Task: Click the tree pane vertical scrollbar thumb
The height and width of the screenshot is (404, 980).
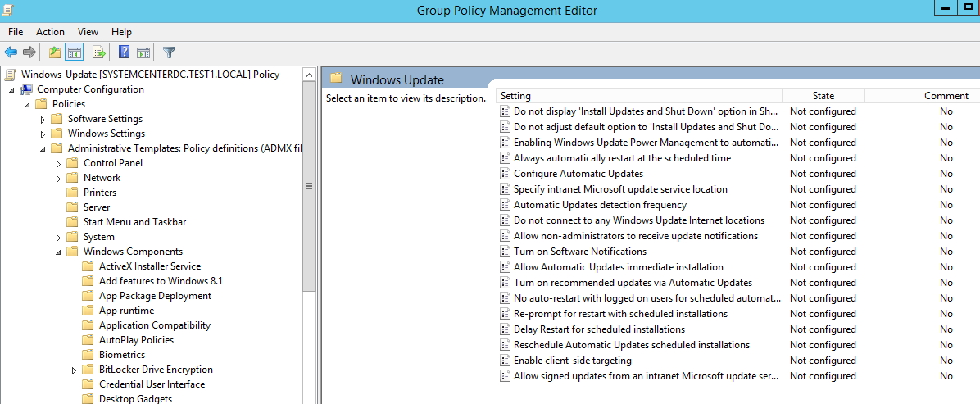Action: click(309, 186)
